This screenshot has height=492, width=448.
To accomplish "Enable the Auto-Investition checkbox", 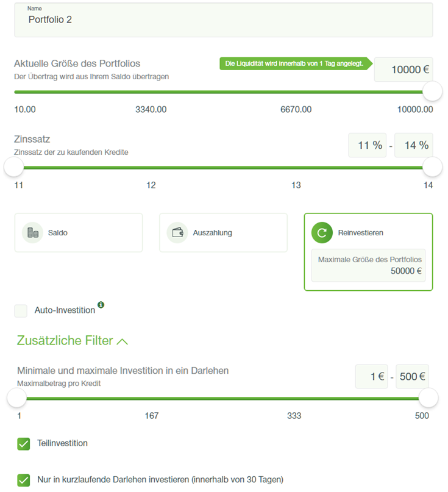I will coord(21,311).
